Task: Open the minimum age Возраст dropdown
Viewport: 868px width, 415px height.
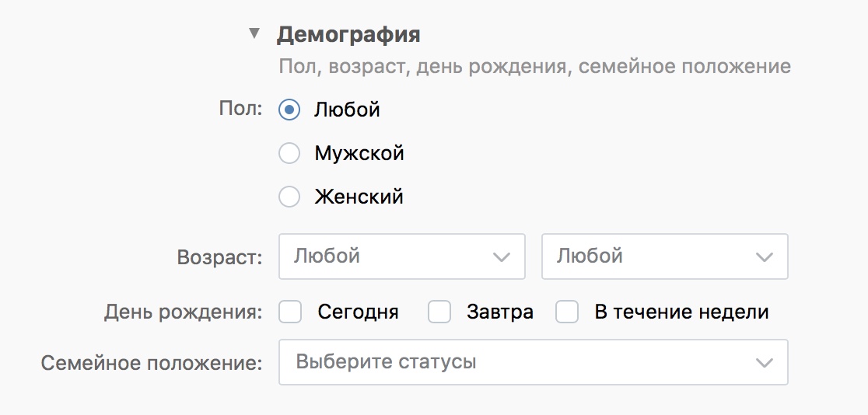Action: (x=389, y=256)
